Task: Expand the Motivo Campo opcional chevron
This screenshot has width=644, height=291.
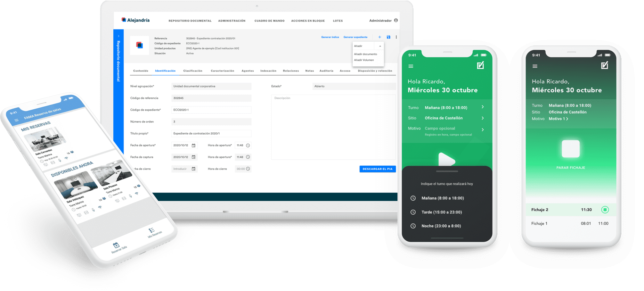Action: (x=483, y=130)
